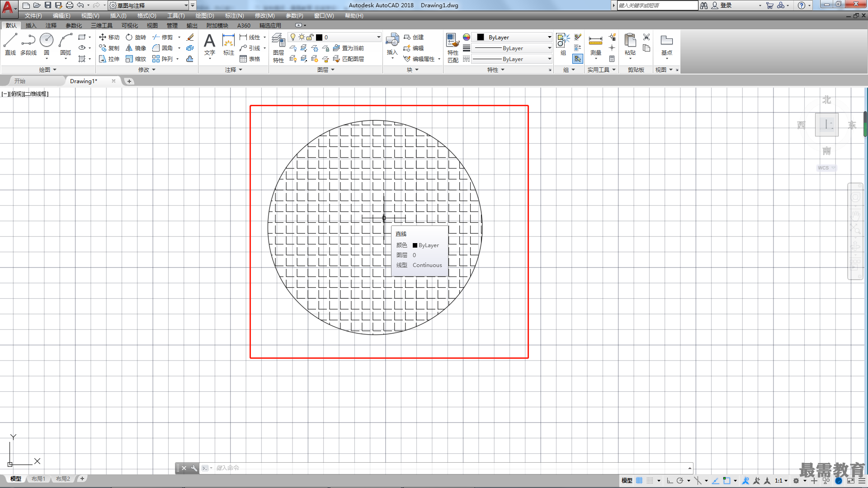Viewport: 868px width, 488px height.
Task: Open the linetype ByLayer dropdown
Action: [512, 59]
